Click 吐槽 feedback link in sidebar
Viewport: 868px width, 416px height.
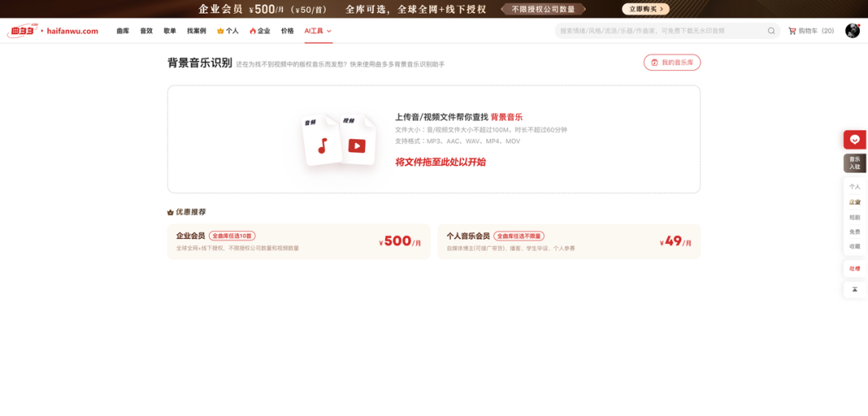[x=854, y=268]
